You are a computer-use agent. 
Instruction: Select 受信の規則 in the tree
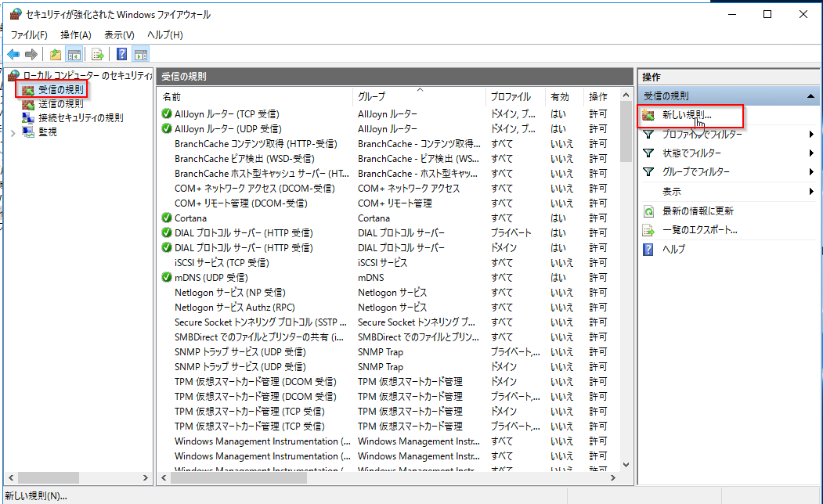click(61, 90)
